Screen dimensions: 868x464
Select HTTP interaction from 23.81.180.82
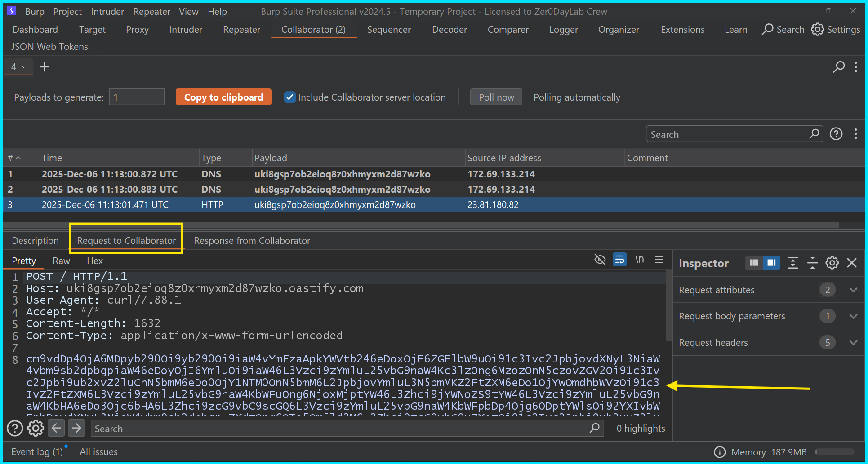(434, 205)
